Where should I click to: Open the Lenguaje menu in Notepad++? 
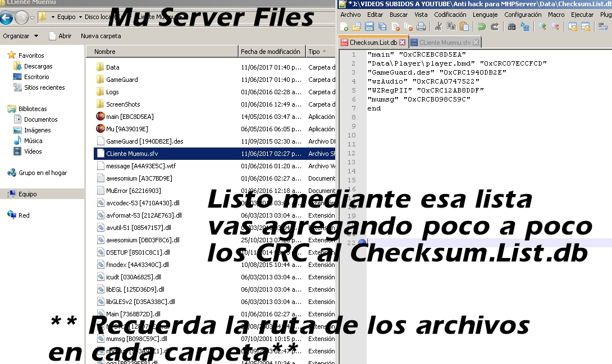pos(485,15)
